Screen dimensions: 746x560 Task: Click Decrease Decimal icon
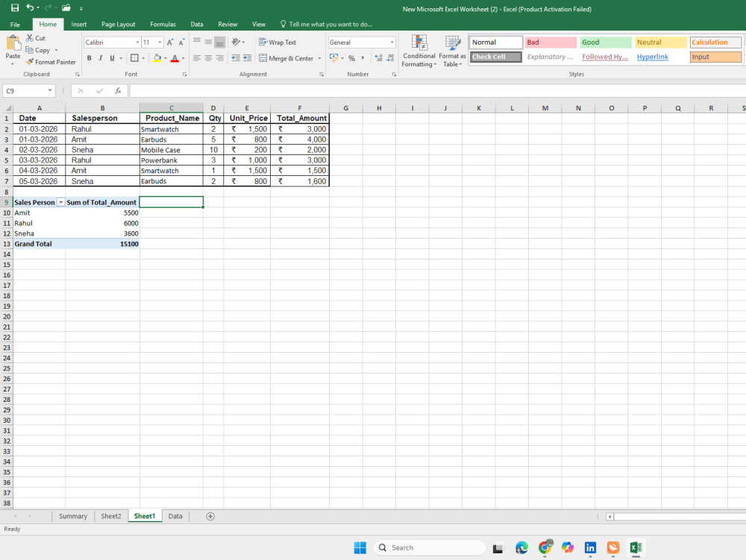390,58
